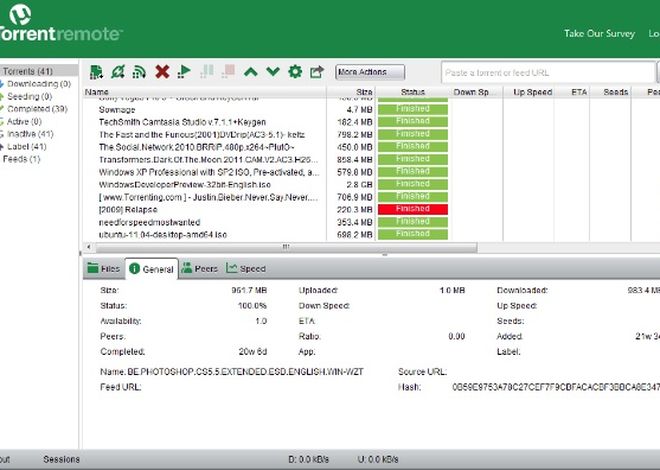
Task: Click the red X Remove torrent icon
Action: (162, 72)
